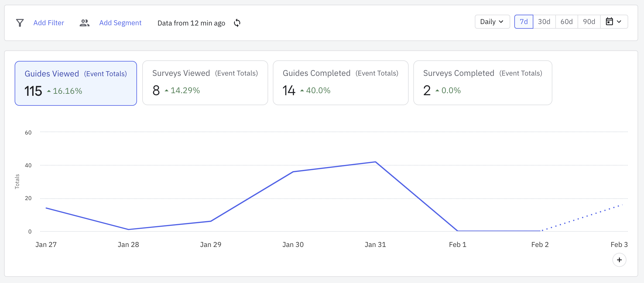Switch to the 30d time range
The height and width of the screenshot is (283, 644).
544,22
